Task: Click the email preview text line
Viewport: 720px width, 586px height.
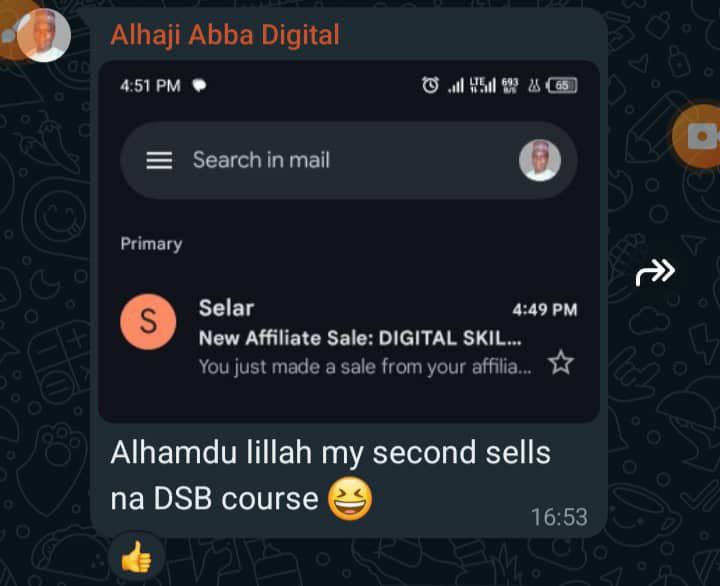Action: (366, 367)
